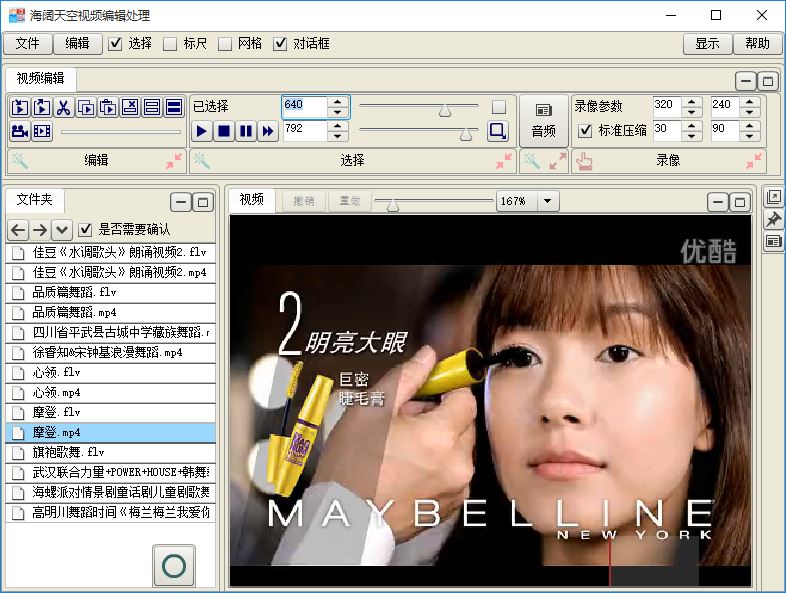786x593 pixels.
Task: Click the copy clip icon
Action: click(x=86, y=107)
